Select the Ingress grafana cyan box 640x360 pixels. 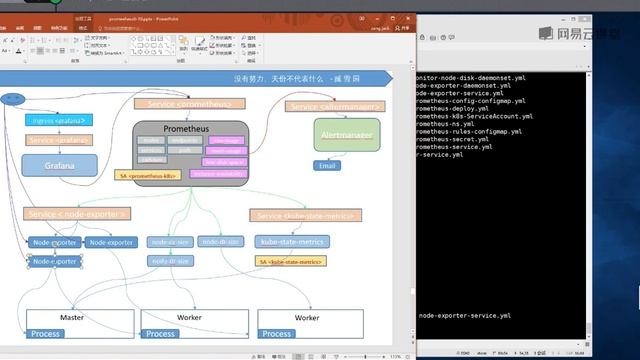click(x=59, y=120)
